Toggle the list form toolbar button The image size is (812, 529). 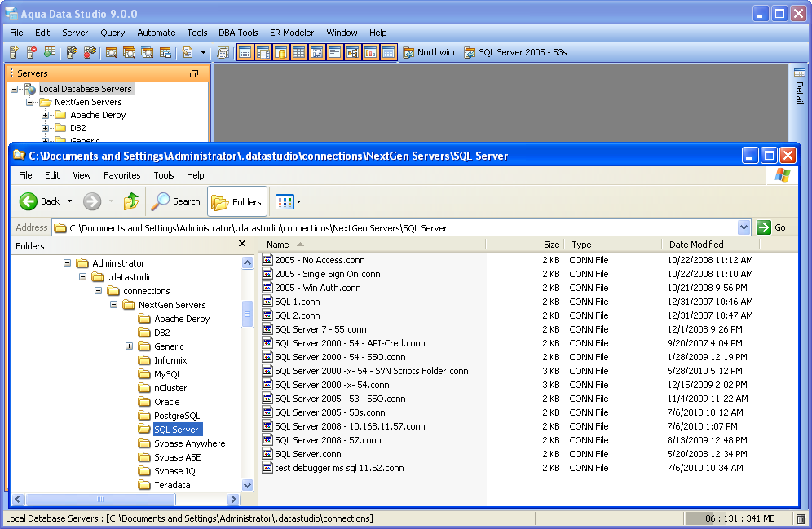coord(334,52)
